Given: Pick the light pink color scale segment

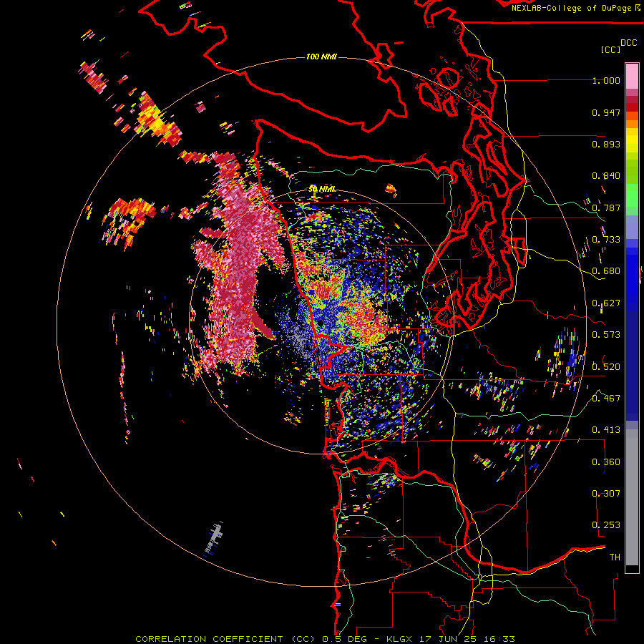Looking at the screenshot, I should (x=632, y=77).
